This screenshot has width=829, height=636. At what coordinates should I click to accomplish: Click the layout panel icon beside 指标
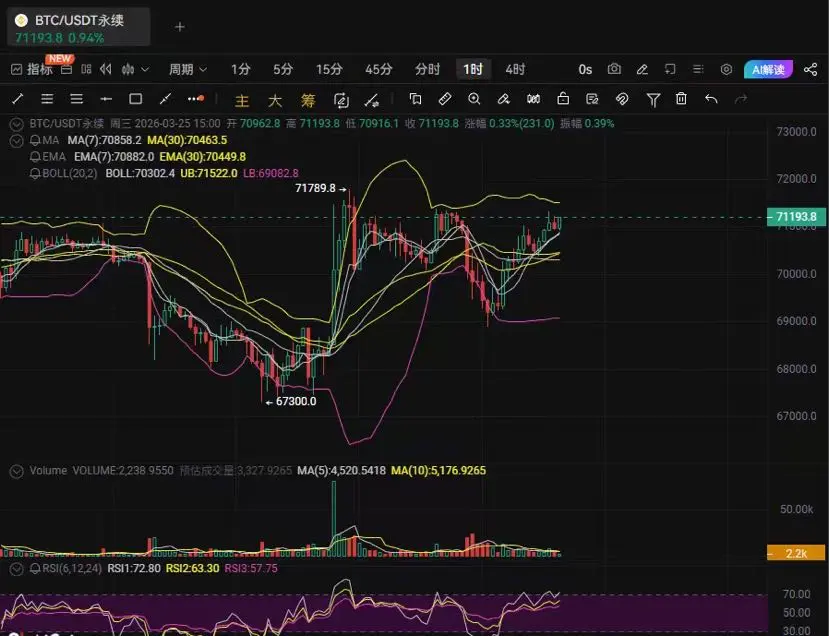[x=67, y=69]
